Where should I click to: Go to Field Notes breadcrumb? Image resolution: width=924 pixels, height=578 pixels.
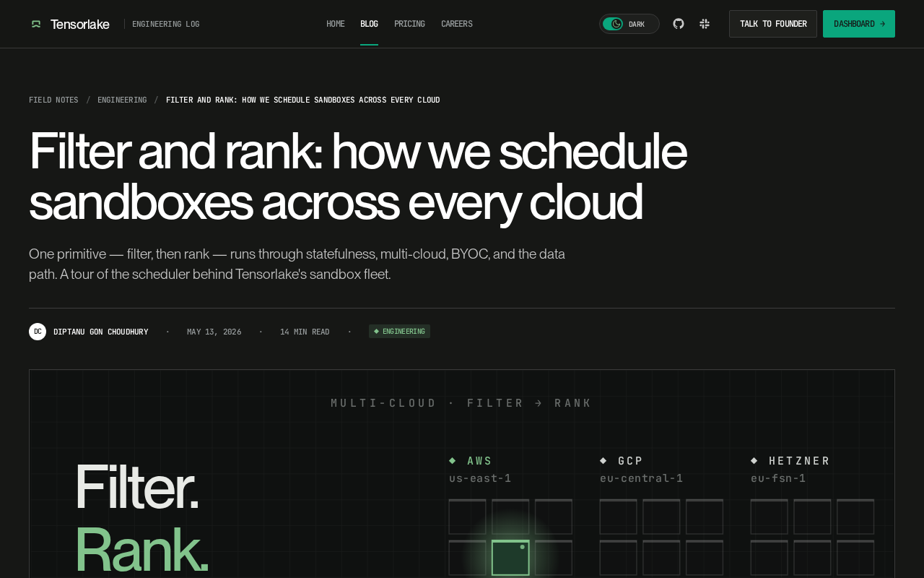tap(53, 100)
